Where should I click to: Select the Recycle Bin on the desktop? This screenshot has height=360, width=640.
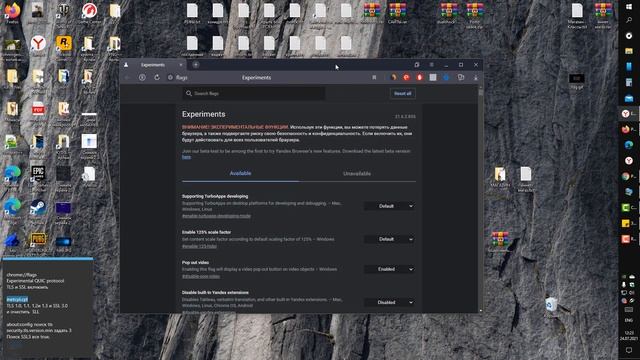551,304
